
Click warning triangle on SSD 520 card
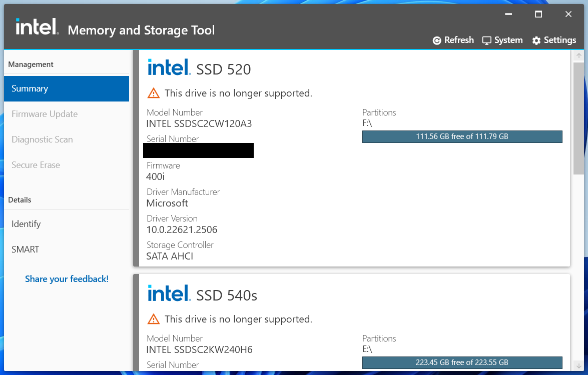click(153, 93)
